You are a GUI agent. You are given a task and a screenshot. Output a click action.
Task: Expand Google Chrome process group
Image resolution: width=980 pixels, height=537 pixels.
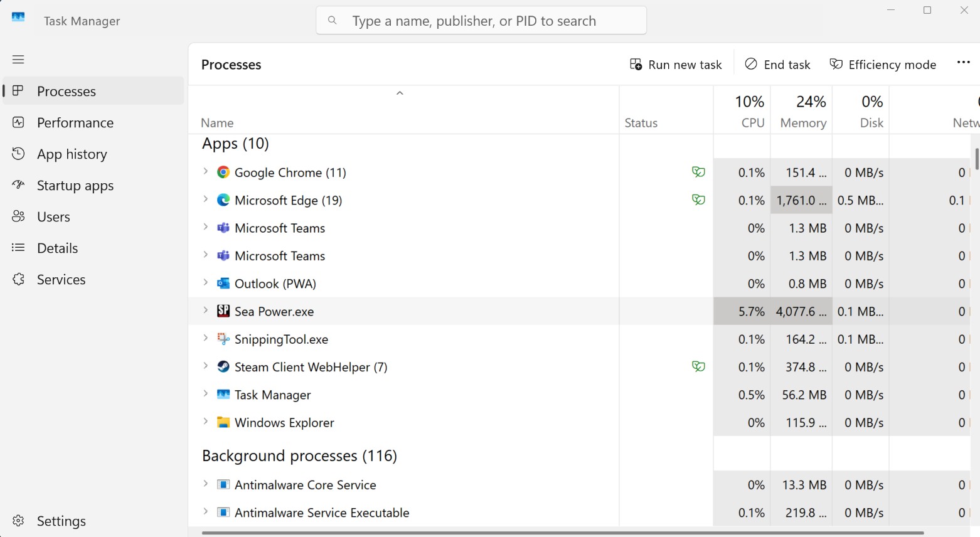(205, 171)
